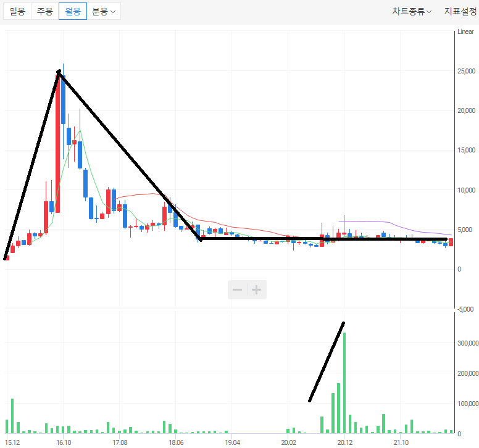Click the 300,000 volume axis label

click(x=468, y=343)
